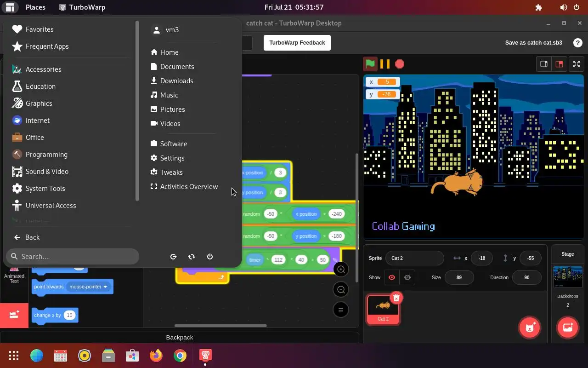Image resolution: width=588 pixels, height=368 pixels.
Task: Switch to large stage layout icon
Action: click(559, 64)
